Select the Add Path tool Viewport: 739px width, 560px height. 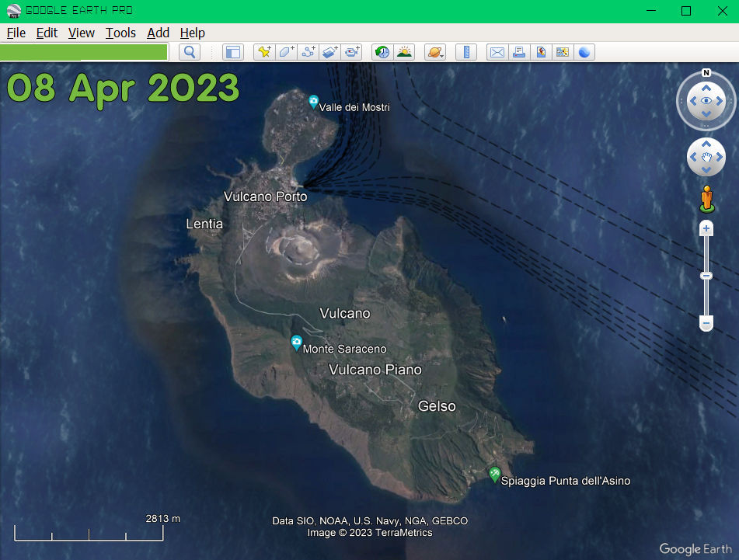(308, 52)
